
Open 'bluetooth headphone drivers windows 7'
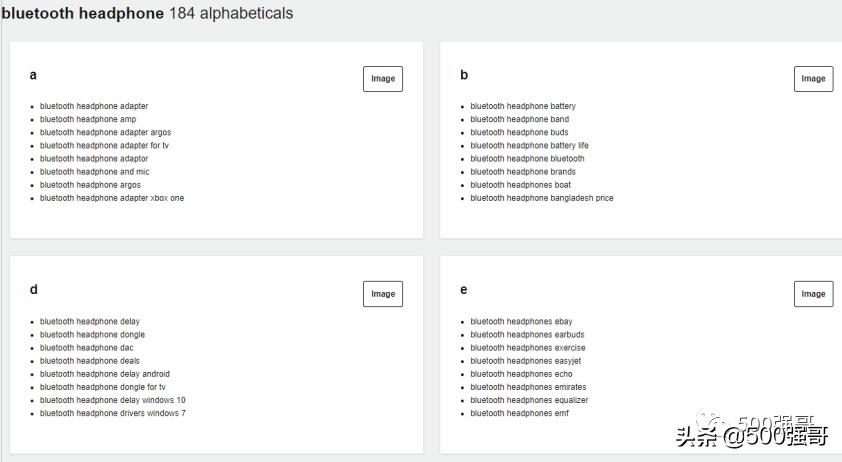[x=113, y=413]
